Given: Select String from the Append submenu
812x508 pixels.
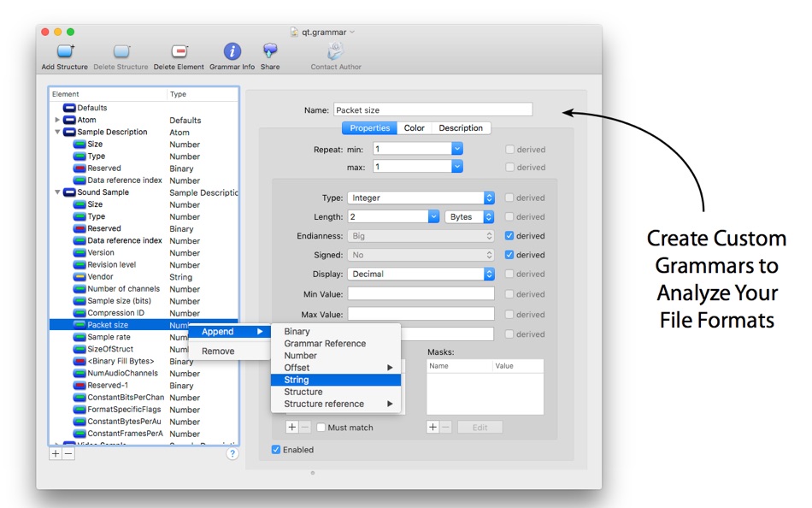Looking at the screenshot, I should 296,379.
